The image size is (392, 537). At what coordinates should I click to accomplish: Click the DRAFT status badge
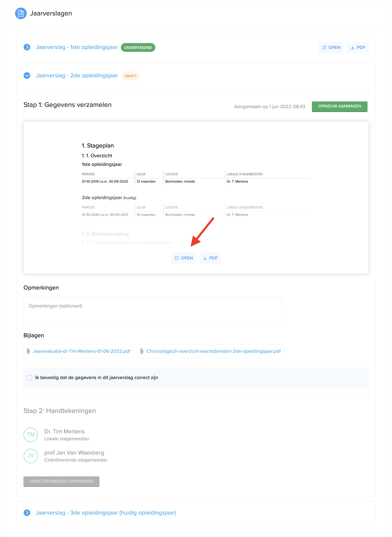130,76
